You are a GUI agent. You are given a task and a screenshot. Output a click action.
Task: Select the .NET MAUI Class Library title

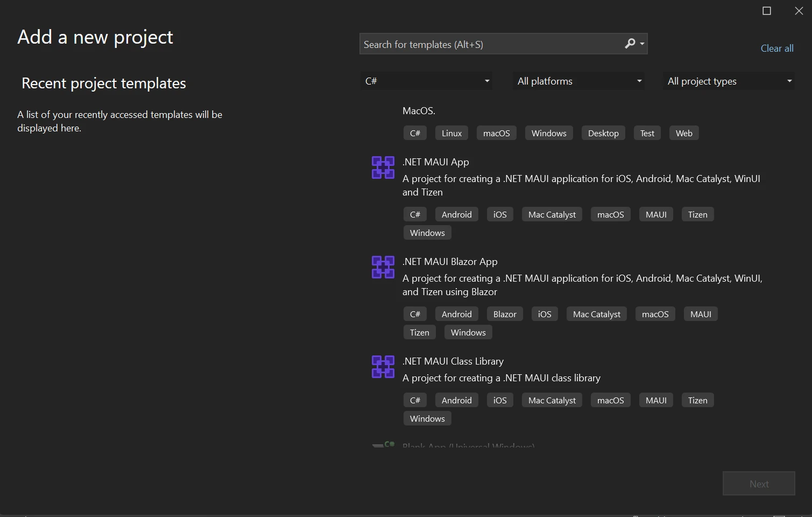click(453, 361)
